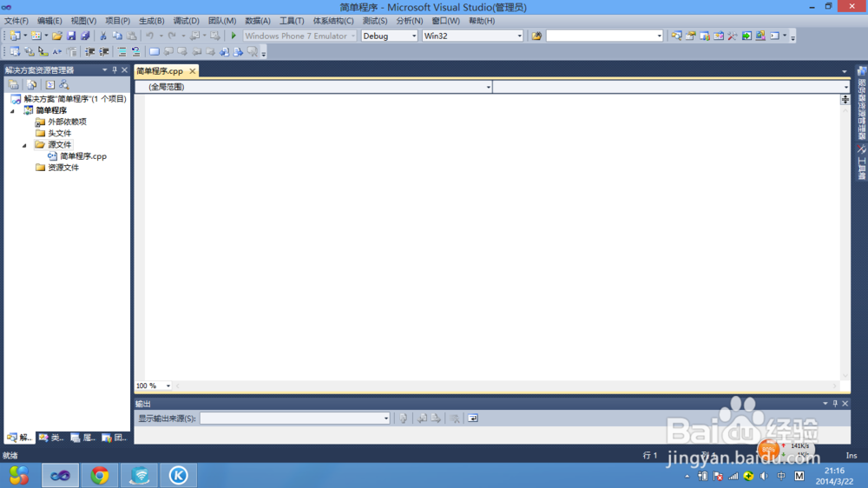Switch to the 属.. property manager tab
The height and width of the screenshot is (488, 868).
(83, 438)
